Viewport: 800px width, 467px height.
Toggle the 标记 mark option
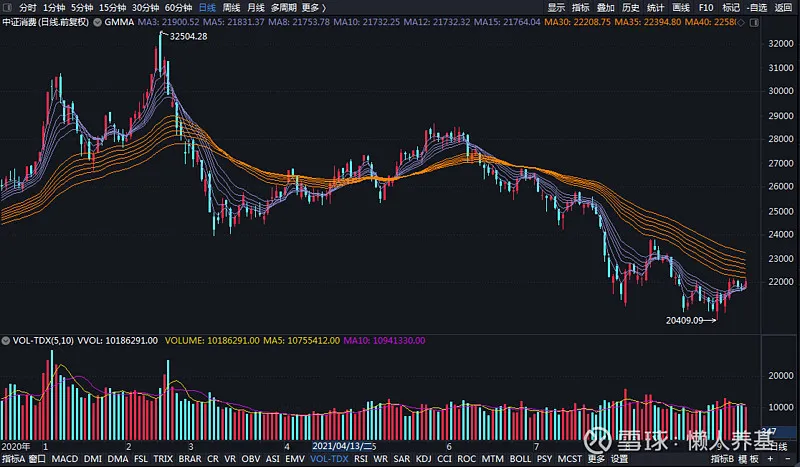pos(730,7)
